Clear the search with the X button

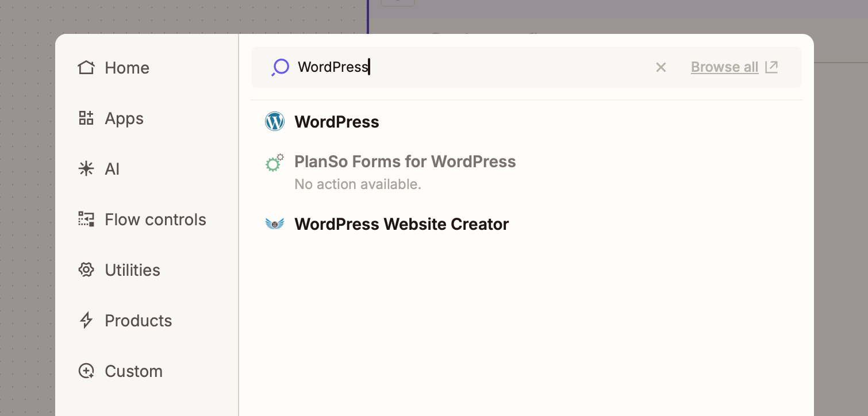coord(661,67)
